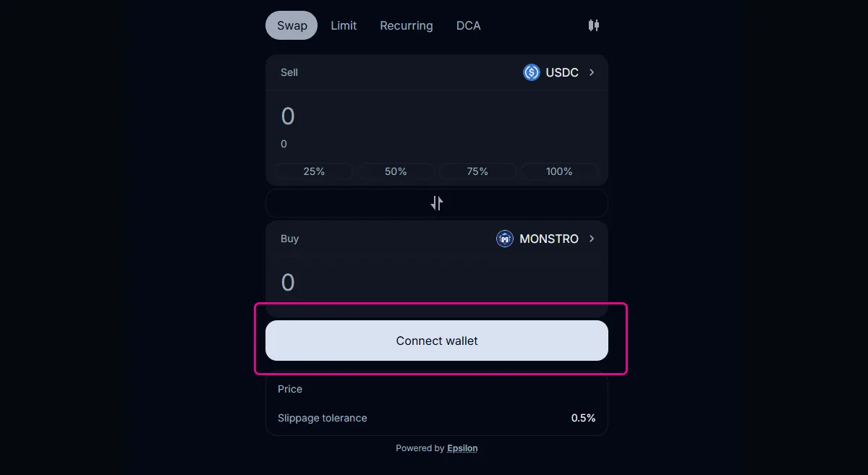This screenshot has height=475, width=868.
Task: Select the DCA tab
Action: pos(469,25)
